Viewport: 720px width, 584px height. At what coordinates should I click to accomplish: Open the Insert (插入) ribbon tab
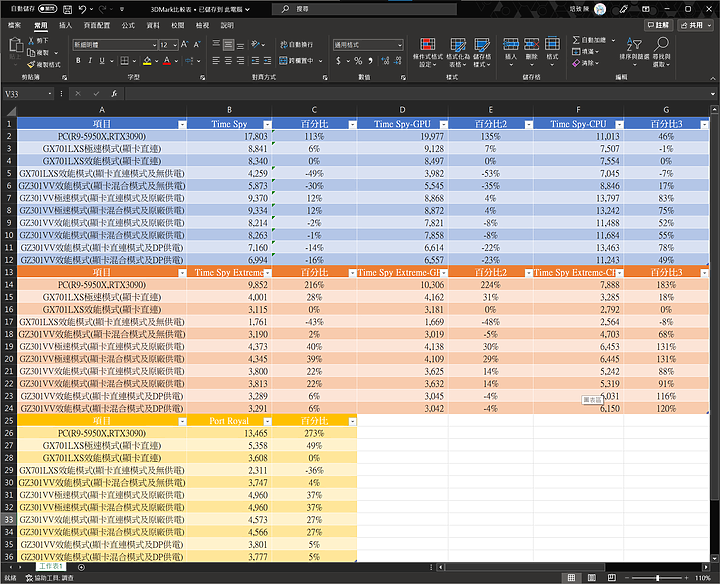pyautogui.click(x=65, y=25)
